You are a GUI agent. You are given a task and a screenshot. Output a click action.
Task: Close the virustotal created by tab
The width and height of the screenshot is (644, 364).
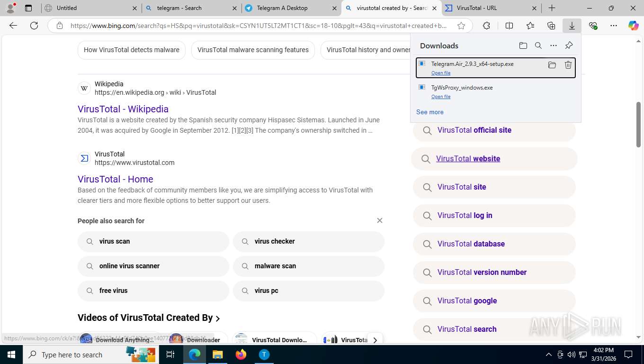(x=434, y=8)
